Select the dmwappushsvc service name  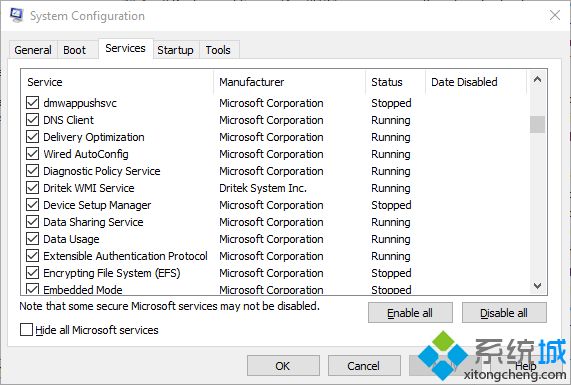[x=80, y=103]
